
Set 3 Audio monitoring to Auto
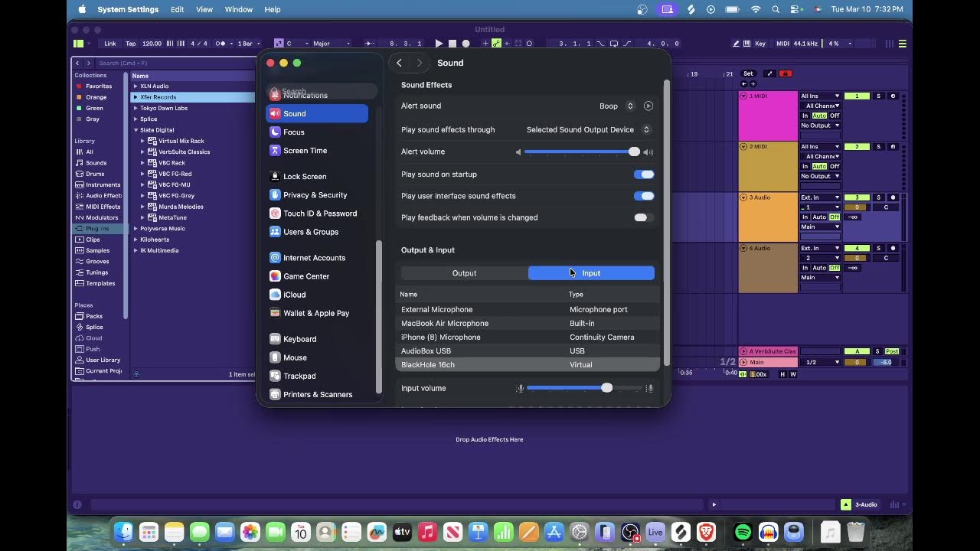(x=819, y=217)
